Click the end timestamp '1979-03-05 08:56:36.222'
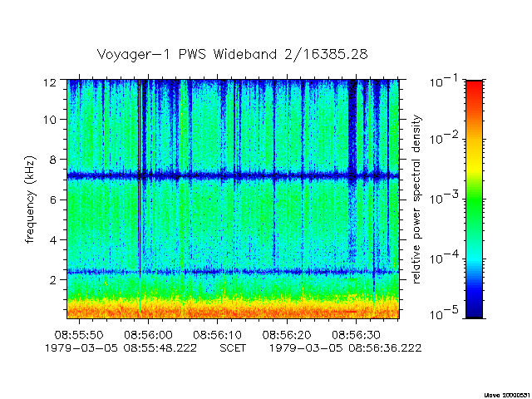The width and height of the screenshot is (532, 399). coord(346,348)
